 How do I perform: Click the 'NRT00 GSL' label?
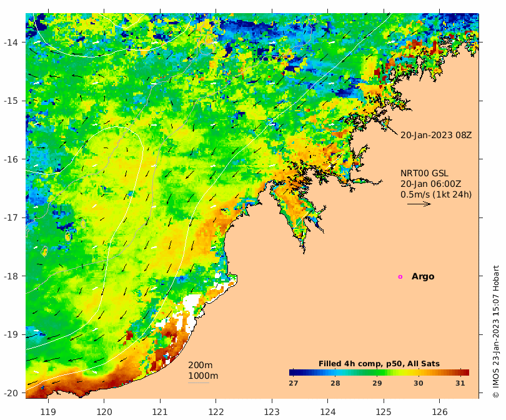click(424, 173)
